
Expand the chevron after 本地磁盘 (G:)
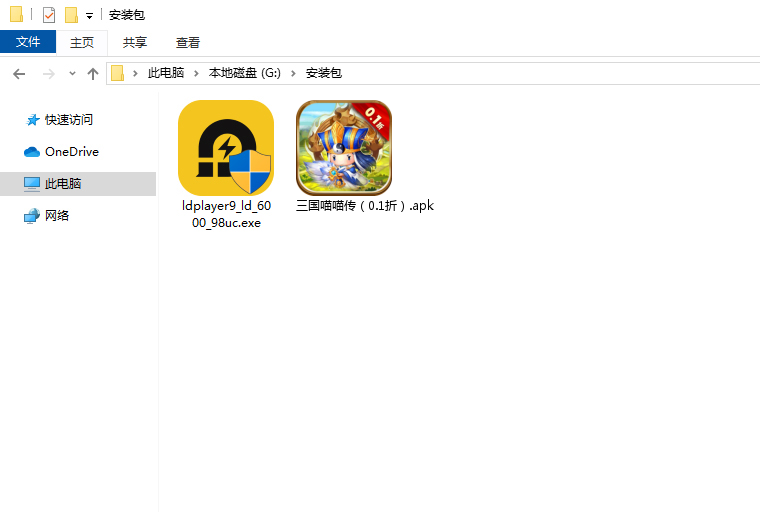point(297,74)
